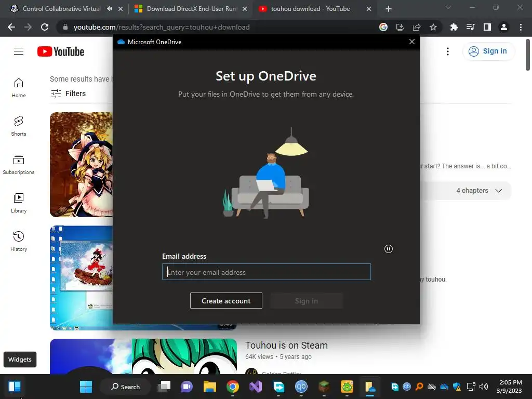
Task: Open Minecraft from taskbar
Action: 324,387
